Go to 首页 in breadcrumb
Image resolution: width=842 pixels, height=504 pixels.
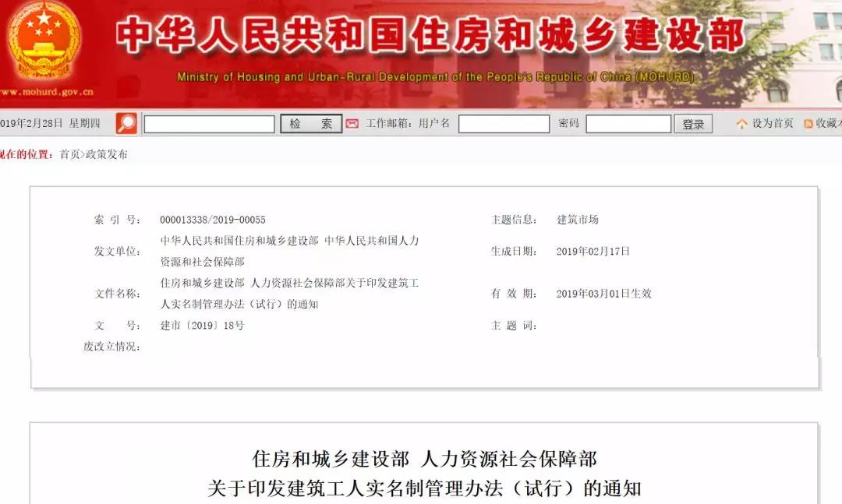click(x=70, y=154)
